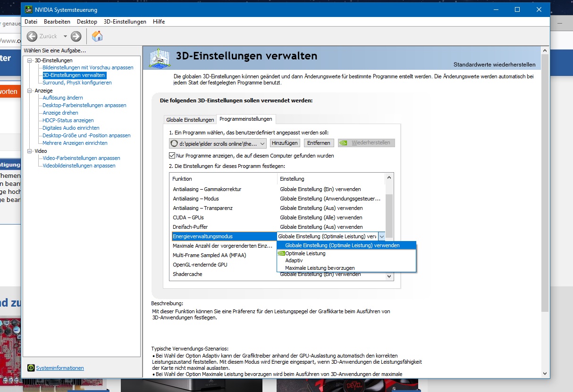Viewport: 573px width, 392px height.
Task: Open 'Mehrere Anzeigen einrichten' task
Action: [75, 143]
